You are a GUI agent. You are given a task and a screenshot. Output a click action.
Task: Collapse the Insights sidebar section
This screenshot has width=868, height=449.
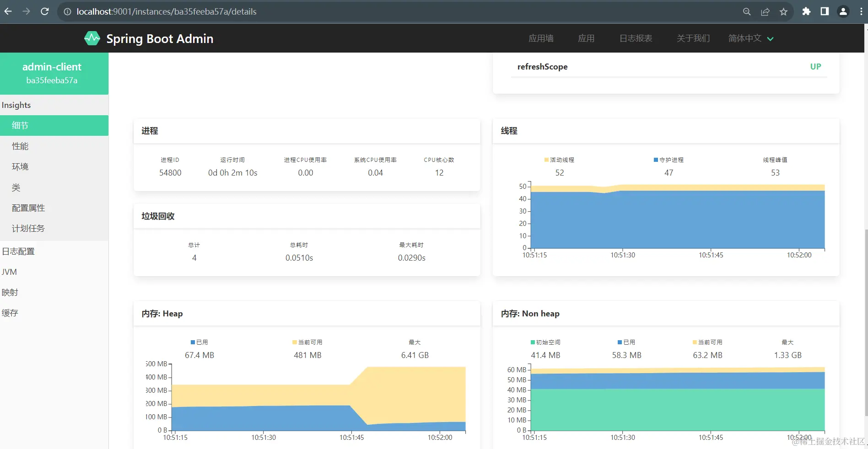click(54, 105)
